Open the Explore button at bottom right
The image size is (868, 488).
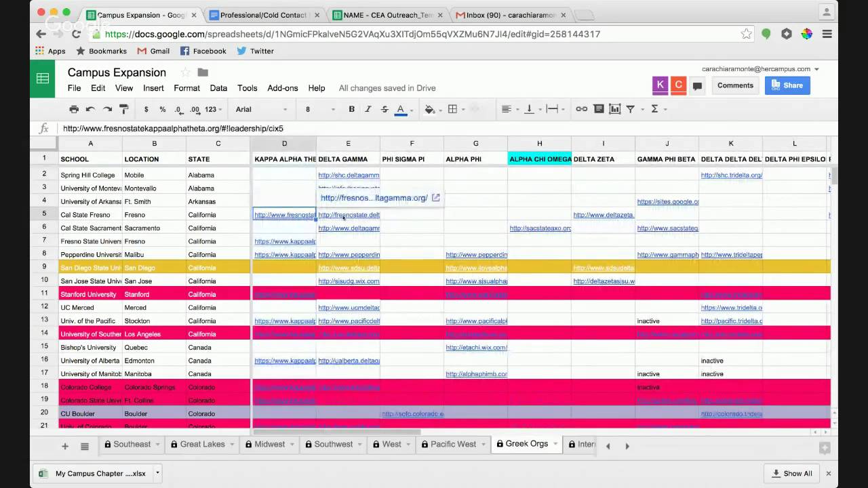pyautogui.click(x=825, y=447)
